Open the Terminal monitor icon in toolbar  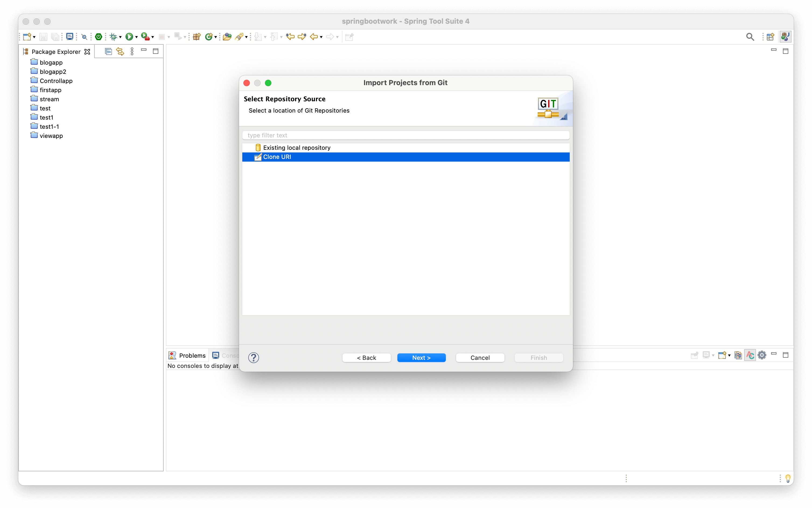(x=69, y=37)
